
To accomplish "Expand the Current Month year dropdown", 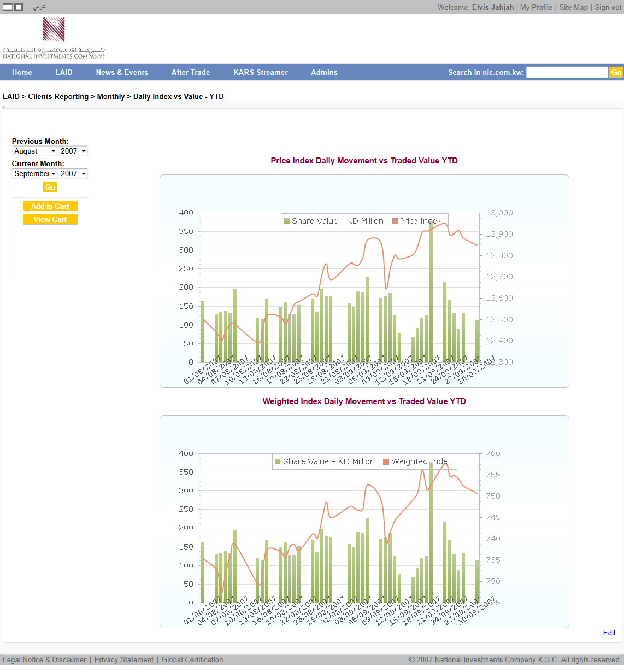I will click(73, 174).
